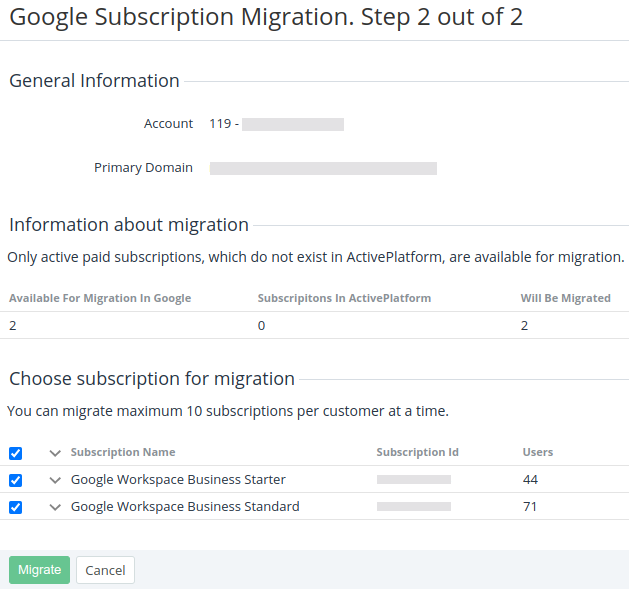
Task: Click the Will Be Migrated header
Action: point(566,298)
